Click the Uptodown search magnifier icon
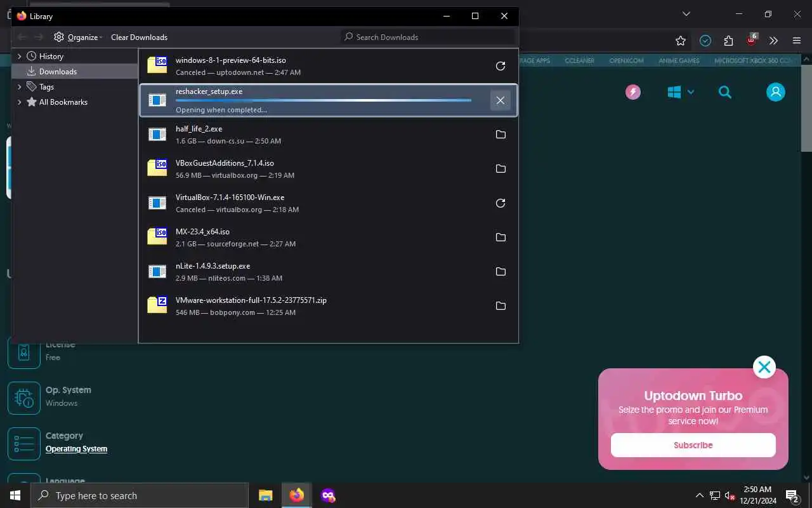This screenshot has width=812, height=508. tap(725, 92)
